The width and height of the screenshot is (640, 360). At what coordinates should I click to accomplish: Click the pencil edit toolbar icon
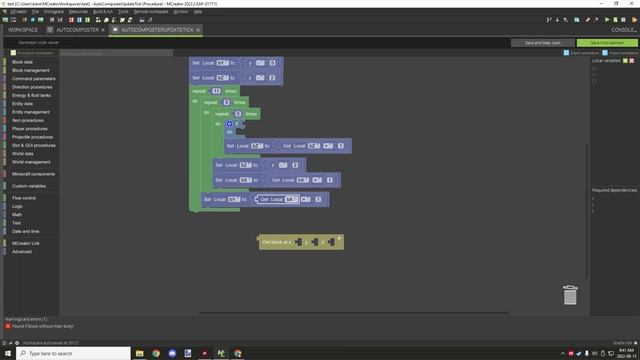click(x=588, y=20)
